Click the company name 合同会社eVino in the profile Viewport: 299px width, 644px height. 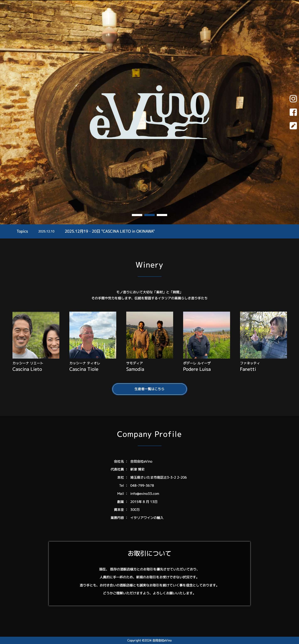[141, 462]
